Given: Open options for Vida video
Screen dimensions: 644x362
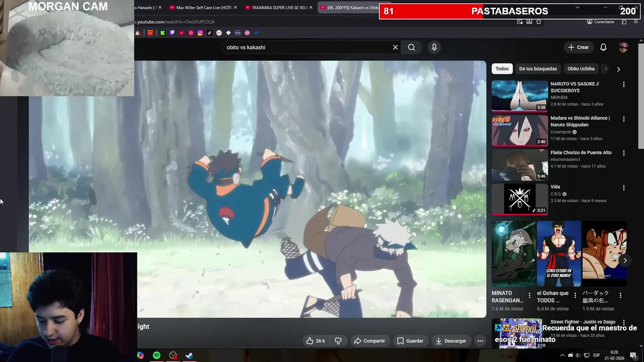Looking at the screenshot, I should pyautogui.click(x=624, y=188).
